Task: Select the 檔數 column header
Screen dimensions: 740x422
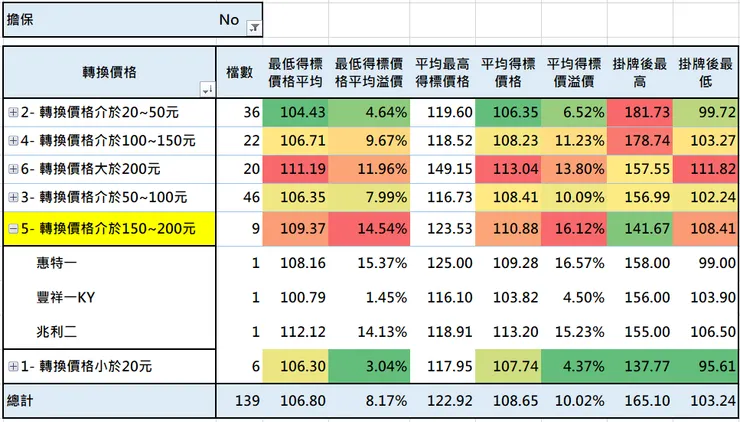Action: click(x=239, y=72)
